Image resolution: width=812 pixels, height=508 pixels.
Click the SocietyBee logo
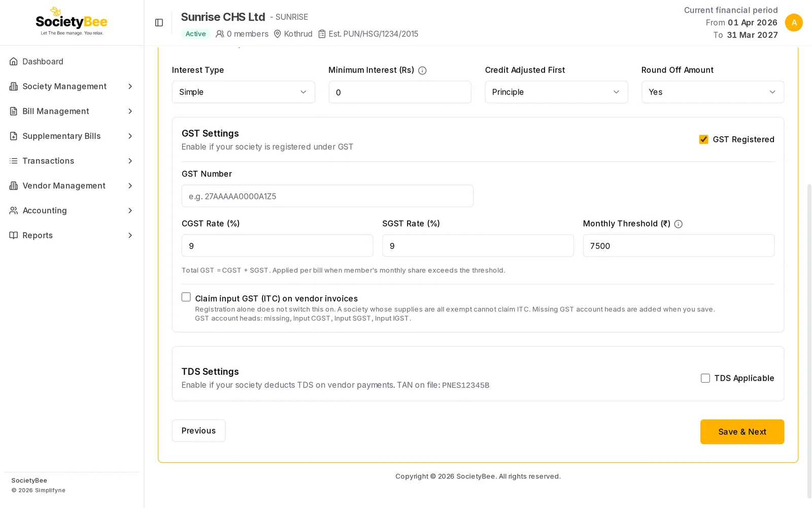[x=72, y=21]
